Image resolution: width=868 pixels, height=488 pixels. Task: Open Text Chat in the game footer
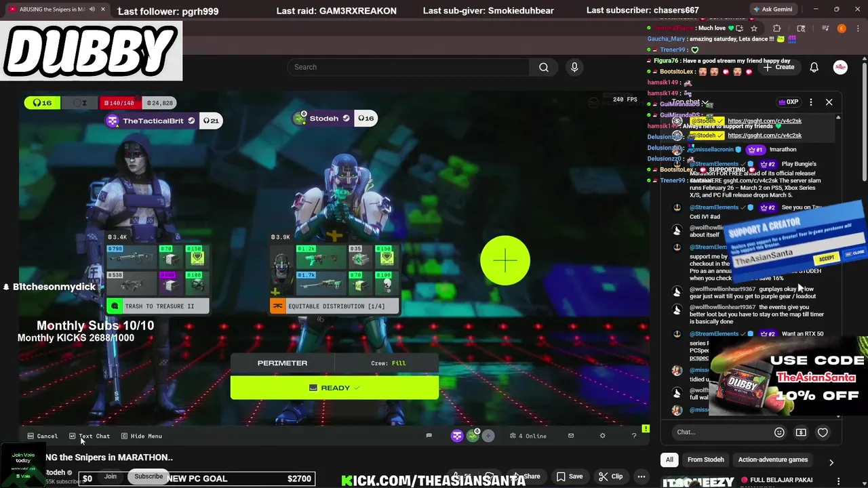[90, 436]
